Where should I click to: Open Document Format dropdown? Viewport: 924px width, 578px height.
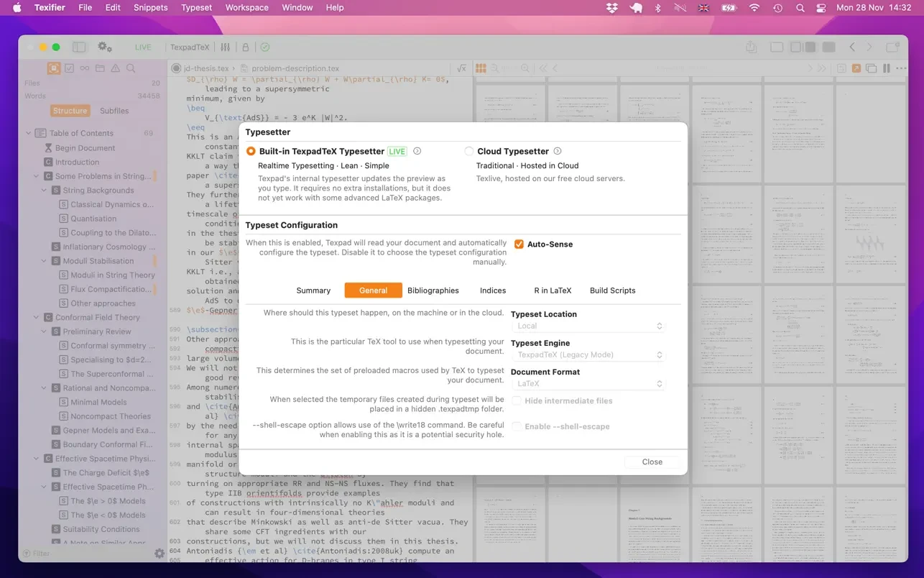(x=588, y=383)
